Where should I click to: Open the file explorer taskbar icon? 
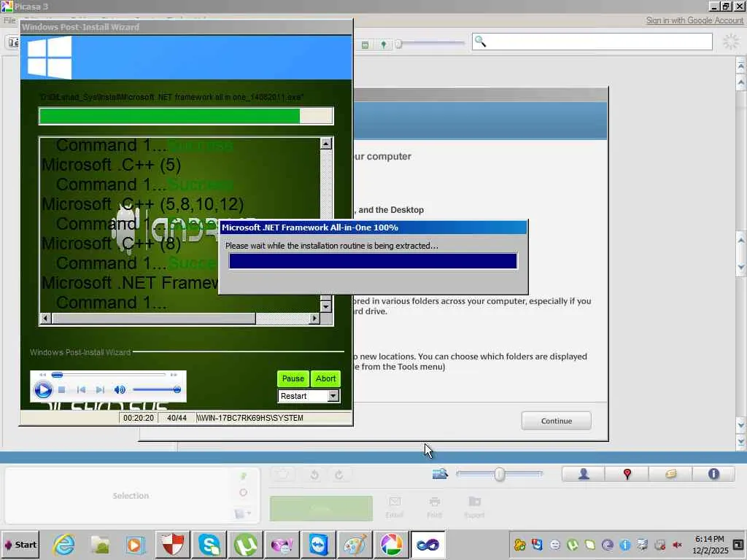(x=100, y=545)
